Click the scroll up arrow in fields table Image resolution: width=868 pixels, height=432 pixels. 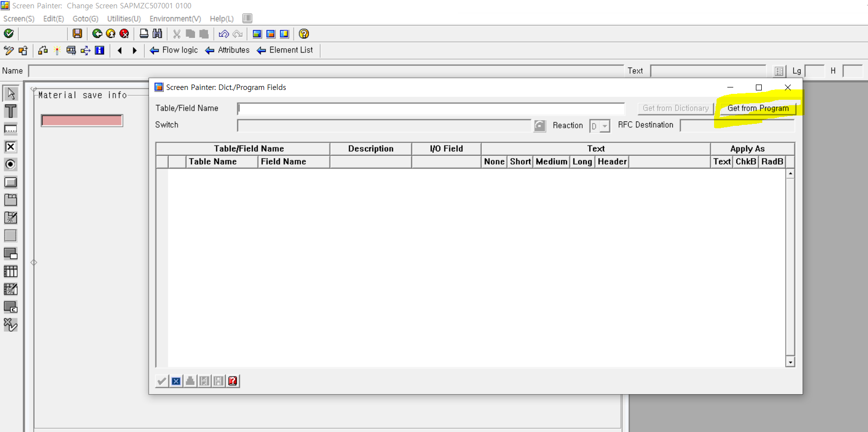click(790, 173)
